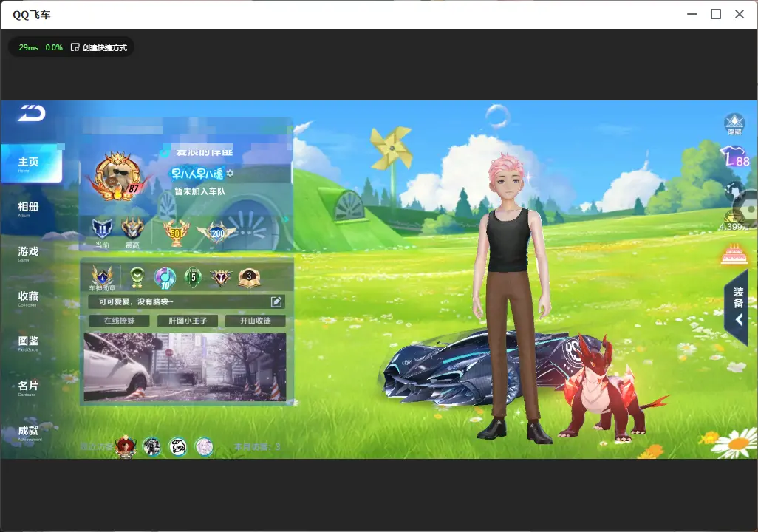Screen dimensions: 758x532
Task: Click the green number 5 medal
Action: [193, 278]
